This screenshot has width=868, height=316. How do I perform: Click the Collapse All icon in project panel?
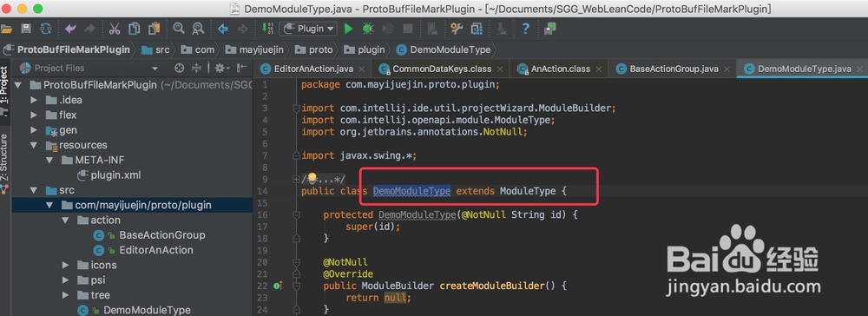pyautogui.click(x=196, y=68)
